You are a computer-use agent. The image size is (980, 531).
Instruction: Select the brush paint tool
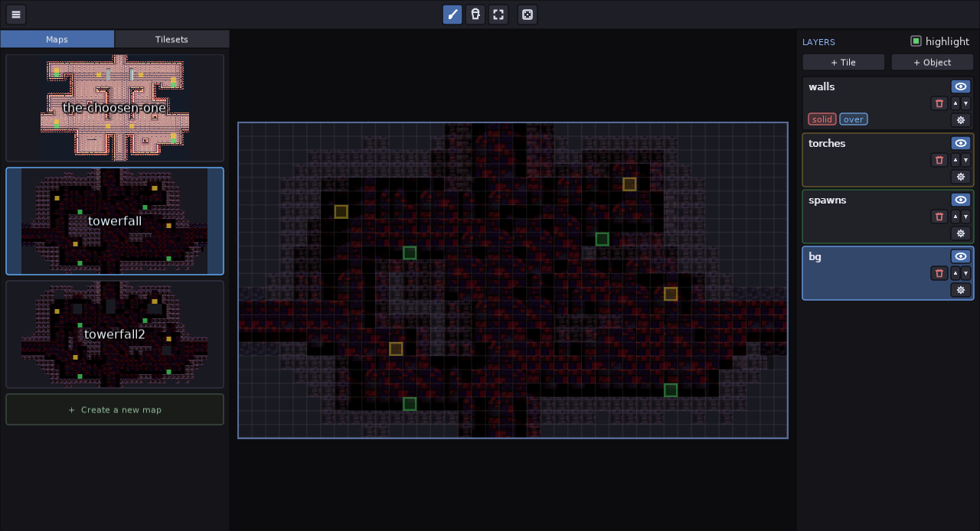(452, 15)
